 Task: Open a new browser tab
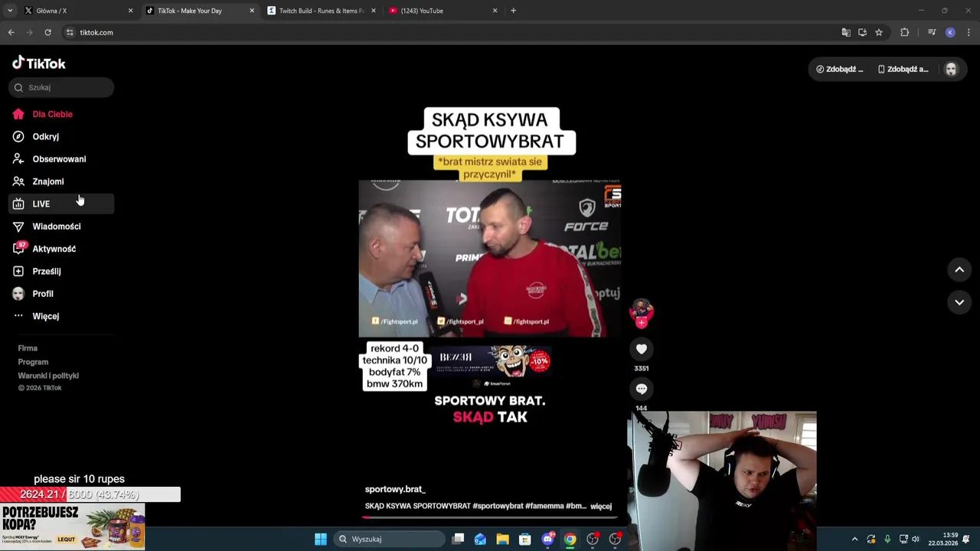513,11
